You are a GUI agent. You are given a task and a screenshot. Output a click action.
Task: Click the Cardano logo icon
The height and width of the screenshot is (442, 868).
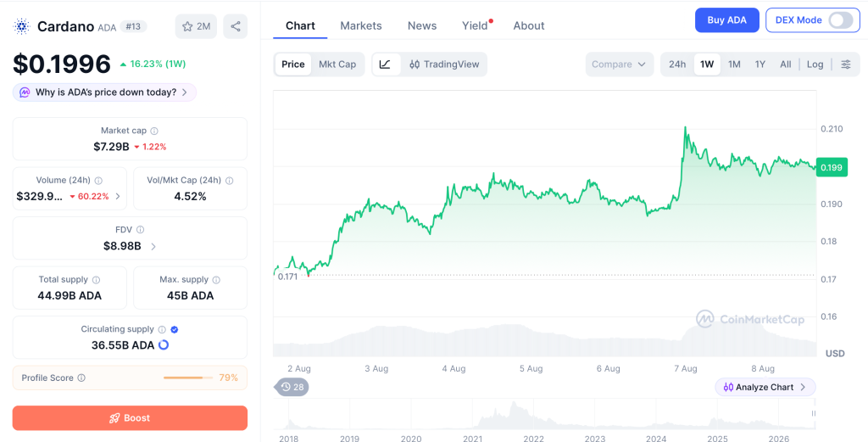[x=21, y=26]
